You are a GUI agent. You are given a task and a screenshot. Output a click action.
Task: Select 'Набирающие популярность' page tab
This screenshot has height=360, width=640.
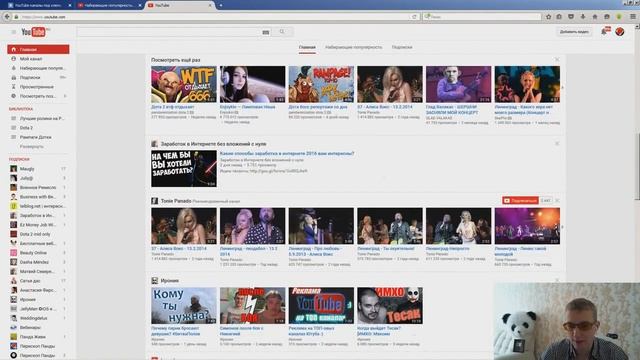click(x=353, y=47)
